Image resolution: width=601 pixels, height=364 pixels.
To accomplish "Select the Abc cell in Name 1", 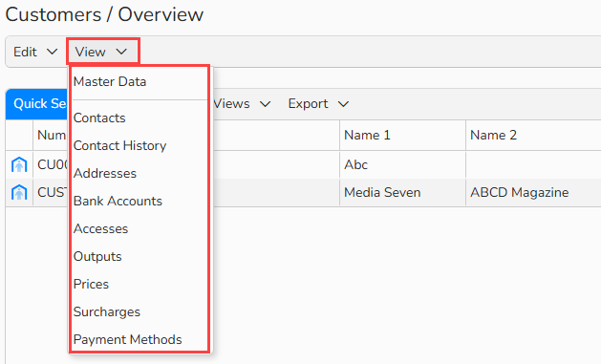I will [402, 164].
